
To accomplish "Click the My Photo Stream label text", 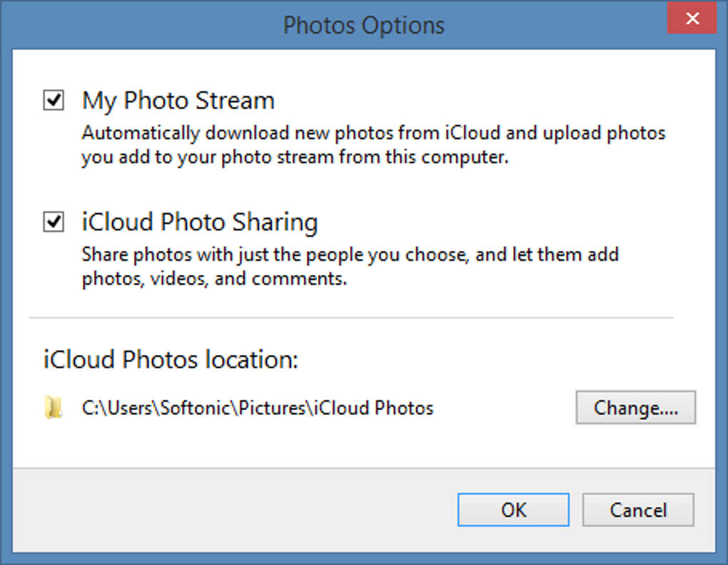I will point(178,101).
